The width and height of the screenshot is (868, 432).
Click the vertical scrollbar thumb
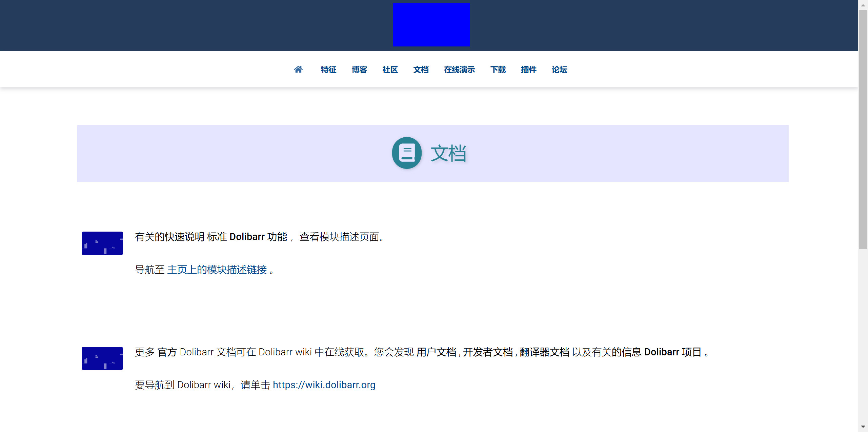(863, 129)
